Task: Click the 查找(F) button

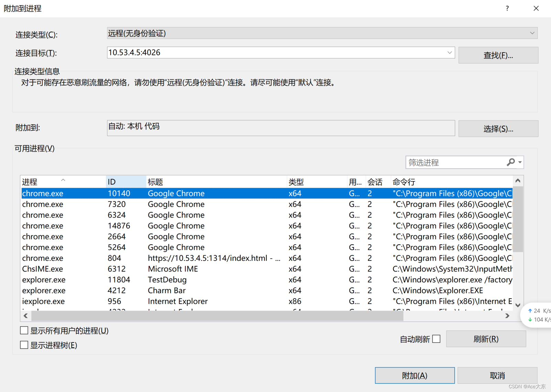Action: (498, 55)
